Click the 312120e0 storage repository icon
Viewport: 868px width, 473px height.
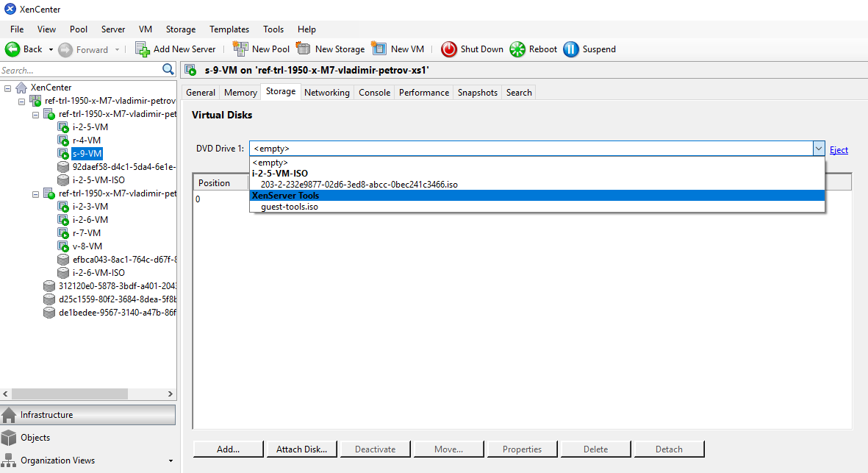49,286
